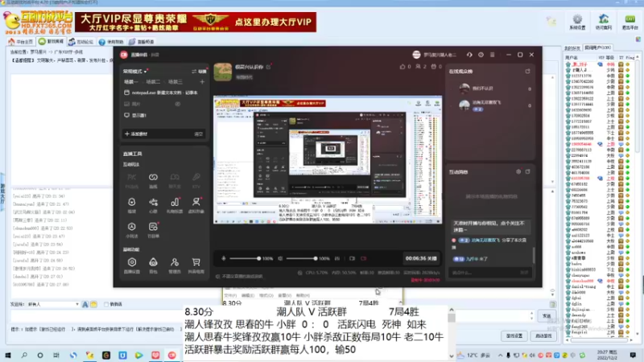The image size is (644, 362).
Task: Adjust the microphone volume slider
Action: pyautogui.click(x=246, y=258)
